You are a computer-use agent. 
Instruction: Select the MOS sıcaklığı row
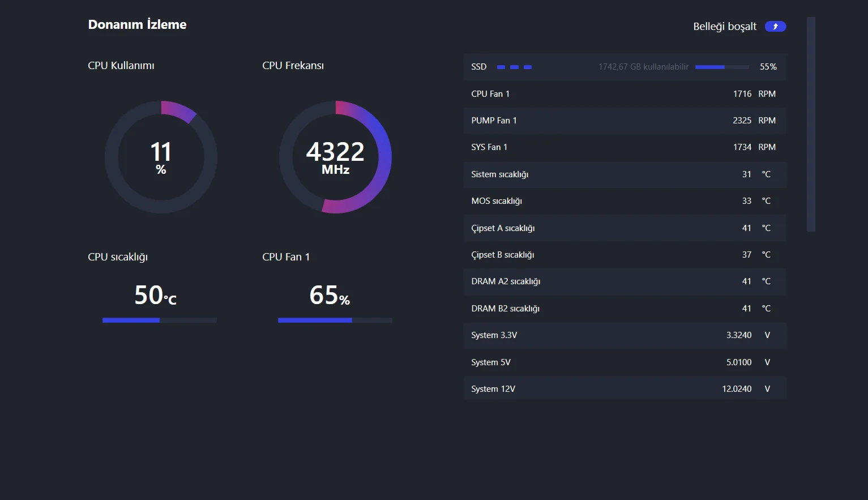point(624,201)
